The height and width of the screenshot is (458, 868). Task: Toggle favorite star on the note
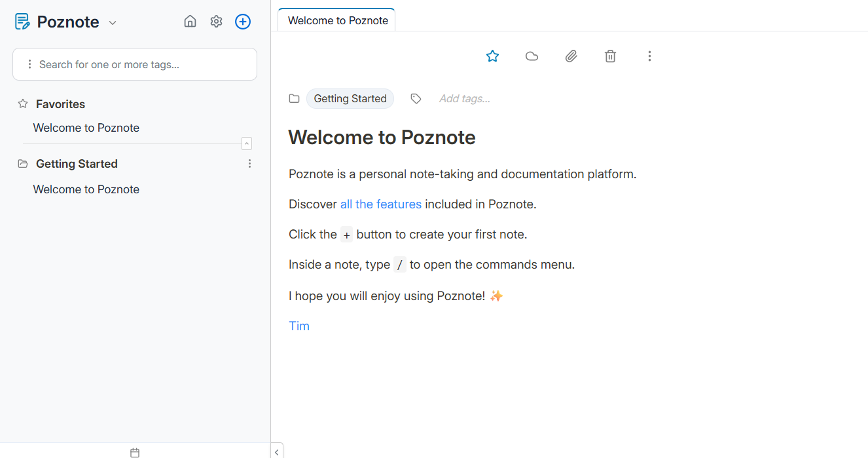pos(493,56)
